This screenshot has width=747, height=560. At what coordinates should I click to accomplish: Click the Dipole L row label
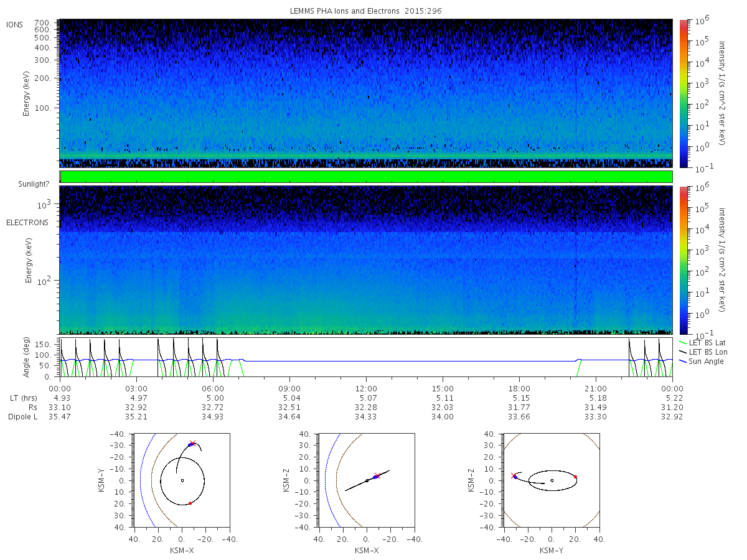[x=23, y=416]
